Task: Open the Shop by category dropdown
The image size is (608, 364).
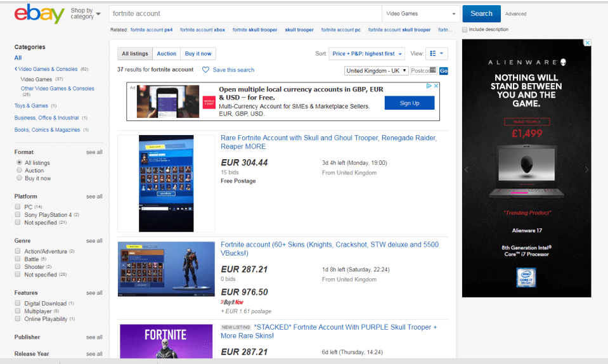Action: [x=86, y=13]
